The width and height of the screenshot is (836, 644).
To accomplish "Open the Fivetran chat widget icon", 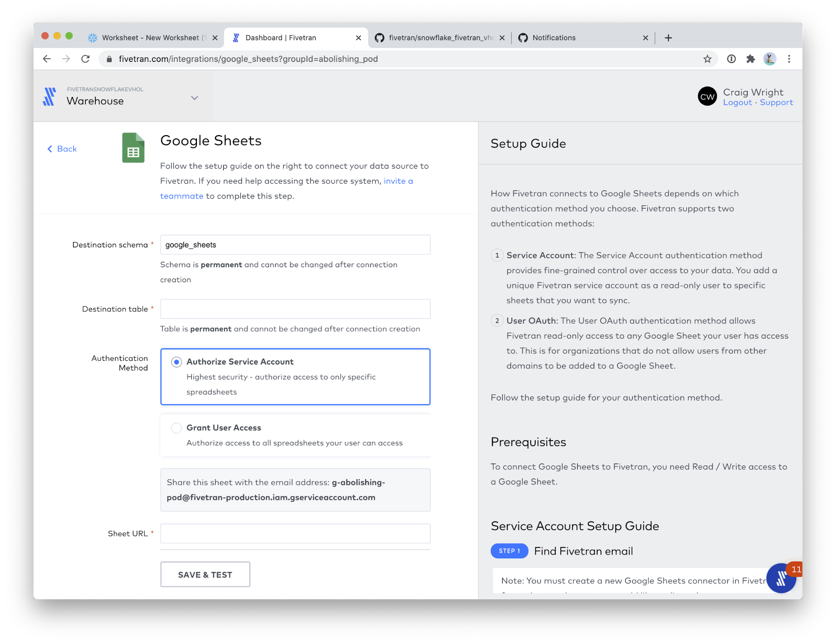I will coord(780,578).
